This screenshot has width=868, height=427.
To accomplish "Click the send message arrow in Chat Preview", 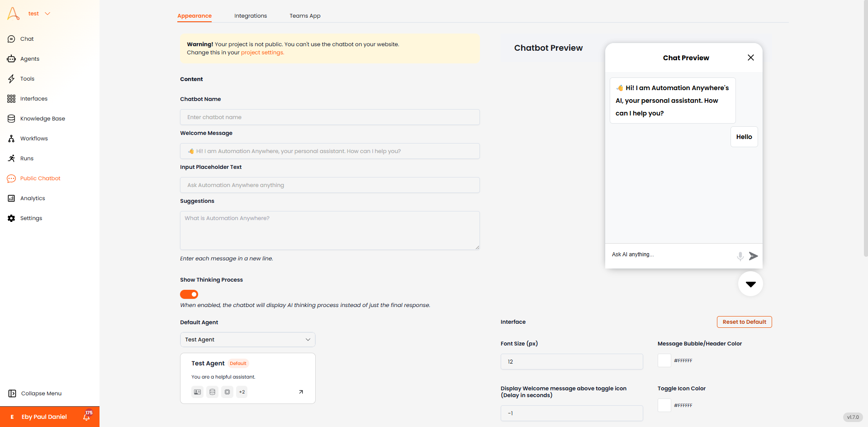I will pos(753,256).
